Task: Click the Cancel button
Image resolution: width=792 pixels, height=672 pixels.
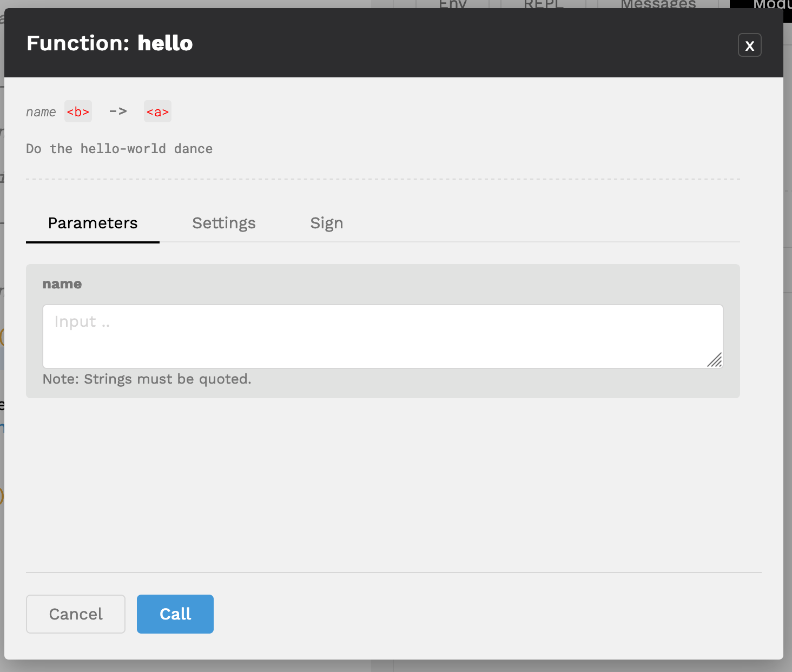Action: click(x=76, y=614)
